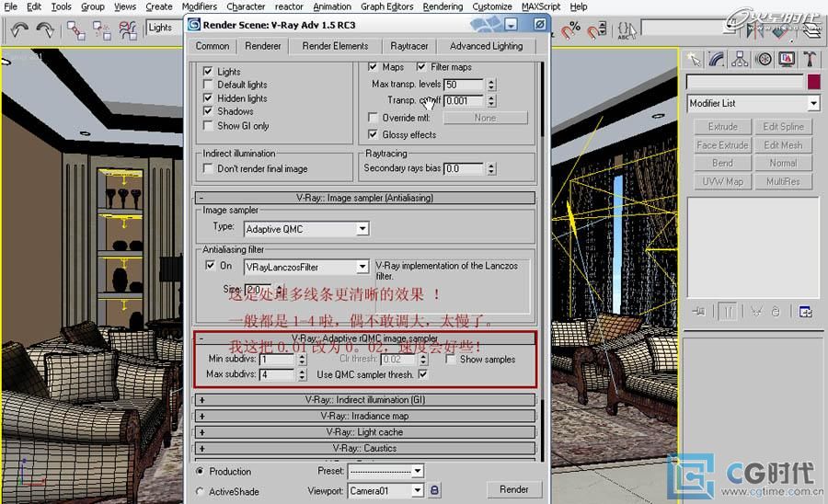The width and height of the screenshot is (828, 504).
Task: Switch to the Advanced Lighting tab
Action: click(x=487, y=46)
